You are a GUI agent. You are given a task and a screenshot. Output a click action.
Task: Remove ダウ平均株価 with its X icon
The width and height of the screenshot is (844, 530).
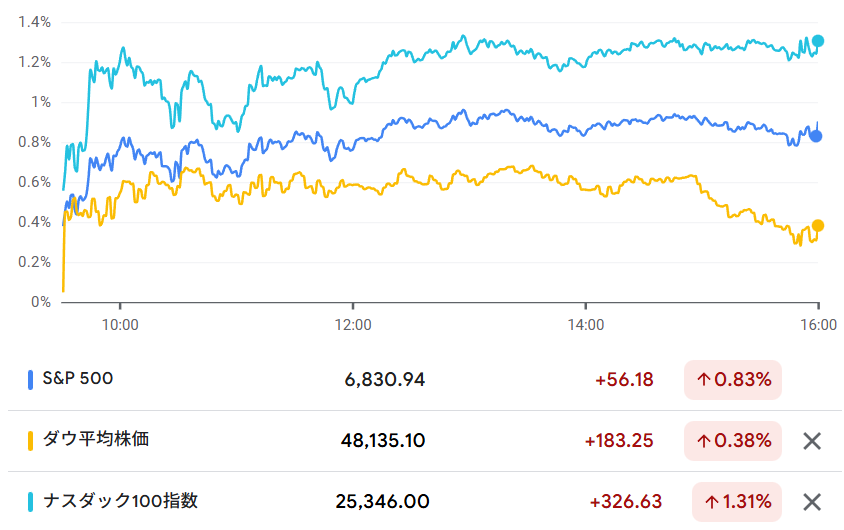click(813, 440)
